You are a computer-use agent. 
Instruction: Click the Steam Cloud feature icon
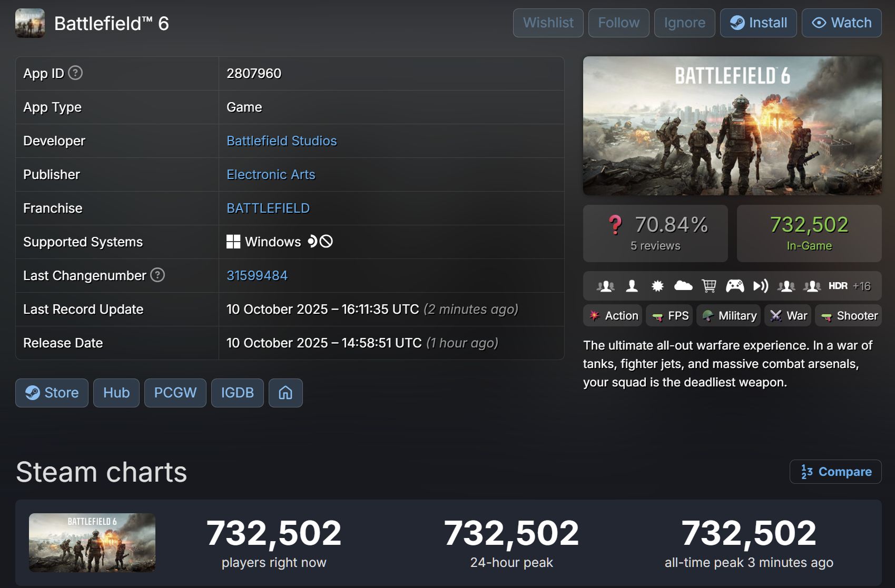point(683,286)
